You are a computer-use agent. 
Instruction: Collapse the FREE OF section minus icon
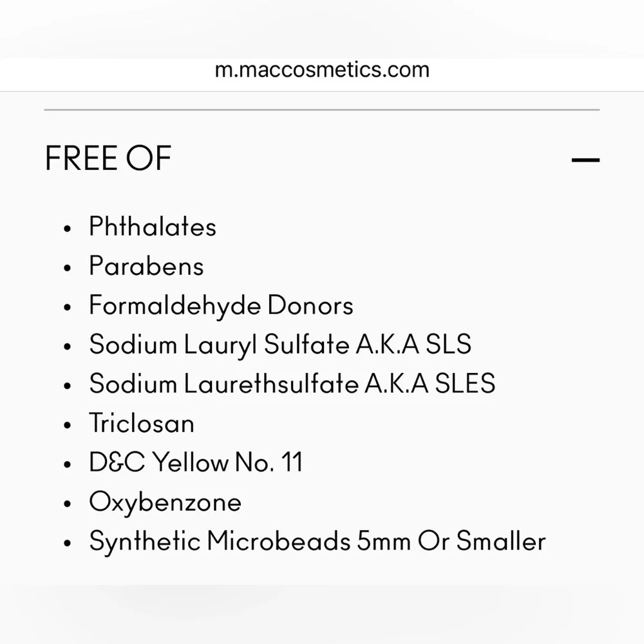tap(585, 160)
